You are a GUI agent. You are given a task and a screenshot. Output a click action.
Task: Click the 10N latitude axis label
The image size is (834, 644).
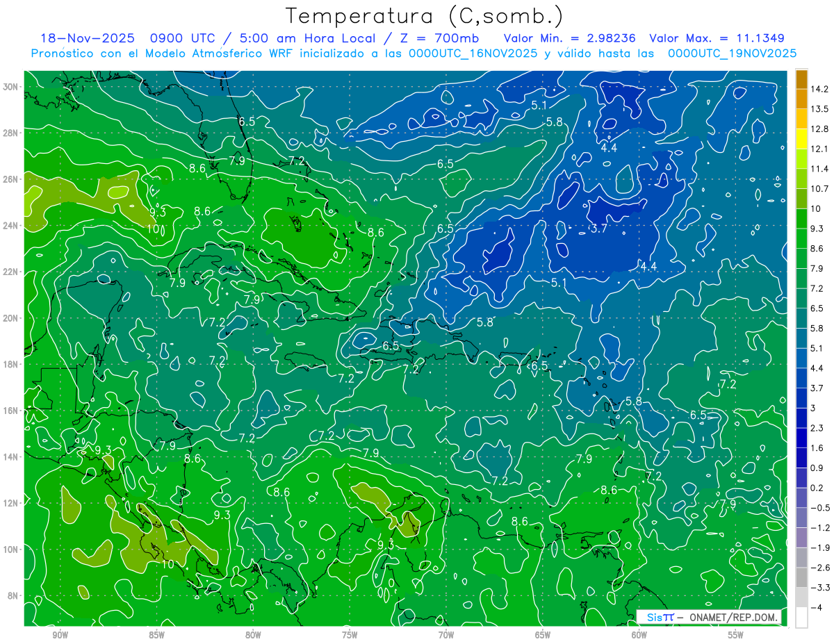(10, 549)
